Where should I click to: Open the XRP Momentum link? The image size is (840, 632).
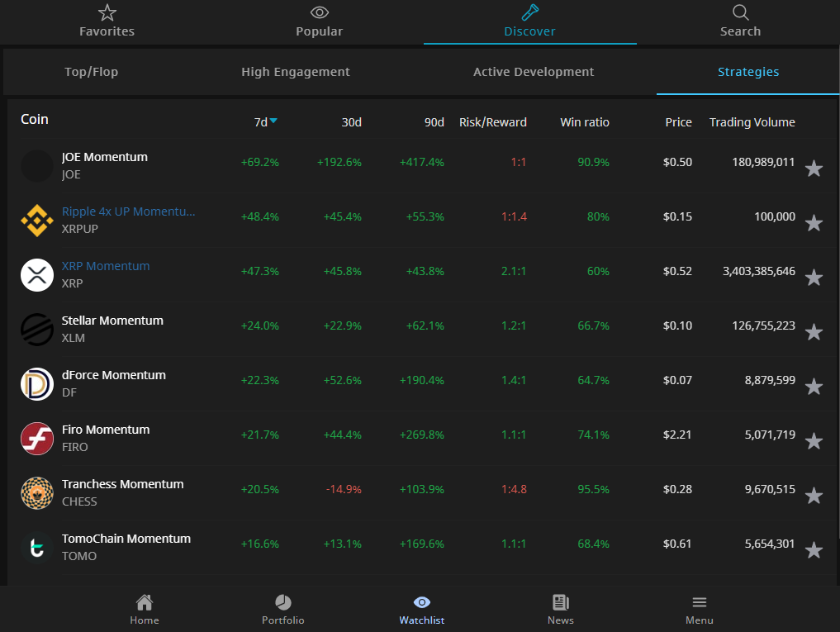pyautogui.click(x=106, y=266)
